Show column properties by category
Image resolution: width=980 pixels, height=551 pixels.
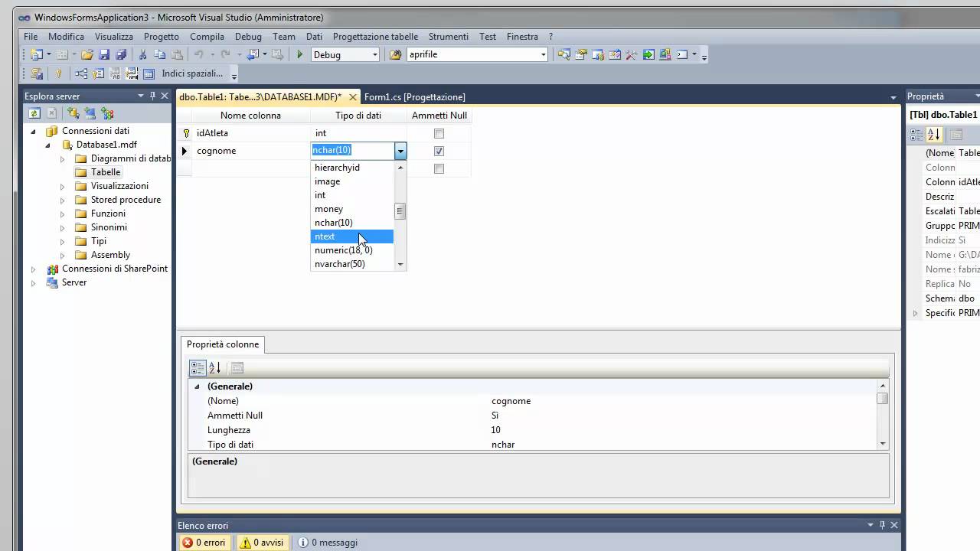point(198,368)
